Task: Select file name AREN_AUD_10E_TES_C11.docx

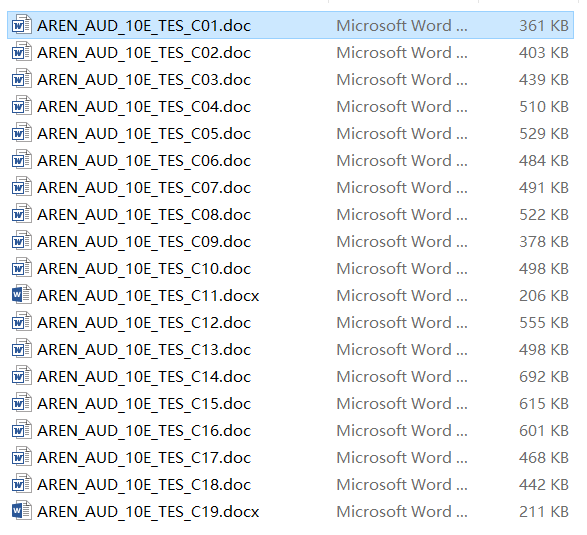Action: [x=148, y=296]
